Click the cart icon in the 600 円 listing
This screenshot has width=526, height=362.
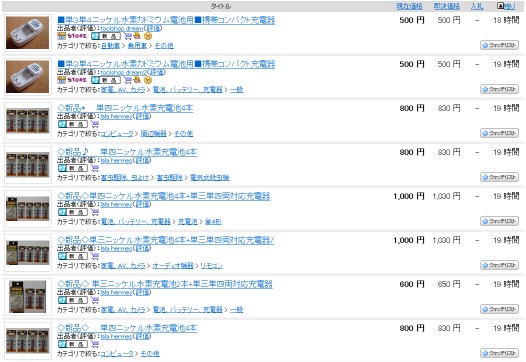click(x=95, y=300)
